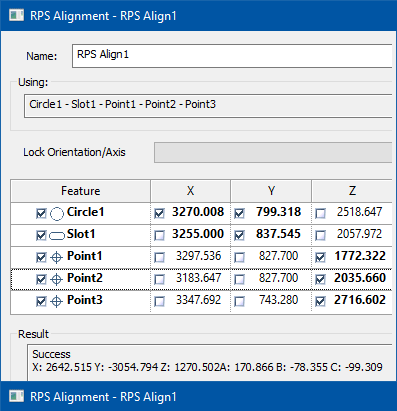
Task: Enable the Point1 Y constraint checkbox
Action: pyautogui.click(x=239, y=257)
